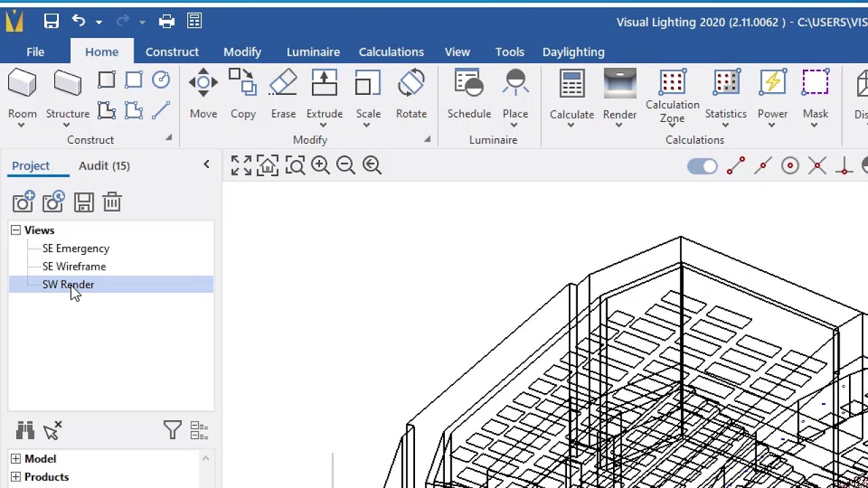The image size is (868, 488).
Task: Expand the Place dropdown arrow
Action: [515, 125]
